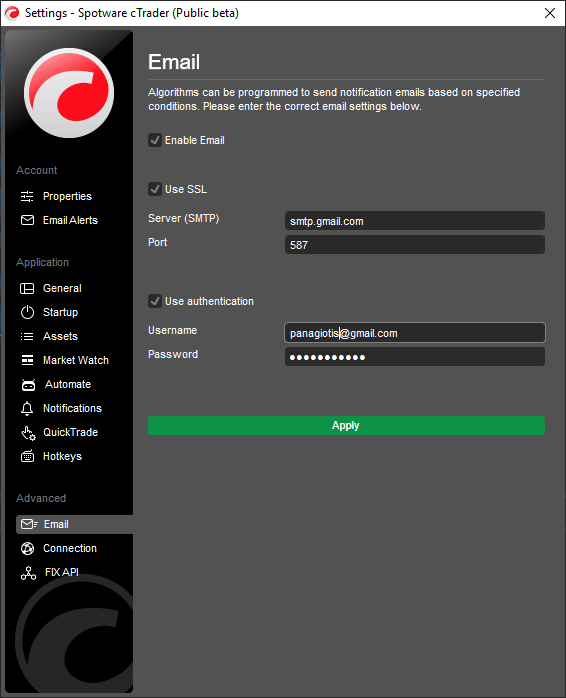566x698 pixels.
Task: Toggle the Use authentication checkbox
Action: pyautogui.click(x=155, y=301)
